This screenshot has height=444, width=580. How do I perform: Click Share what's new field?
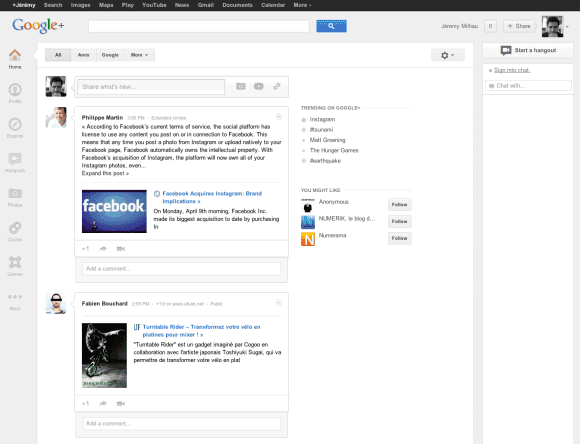[151, 87]
